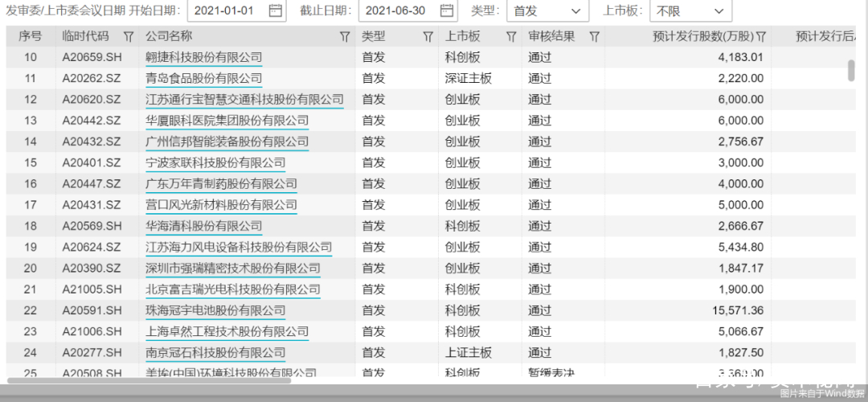
Task: Filter the 审核结果 column
Action: [x=595, y=36]
